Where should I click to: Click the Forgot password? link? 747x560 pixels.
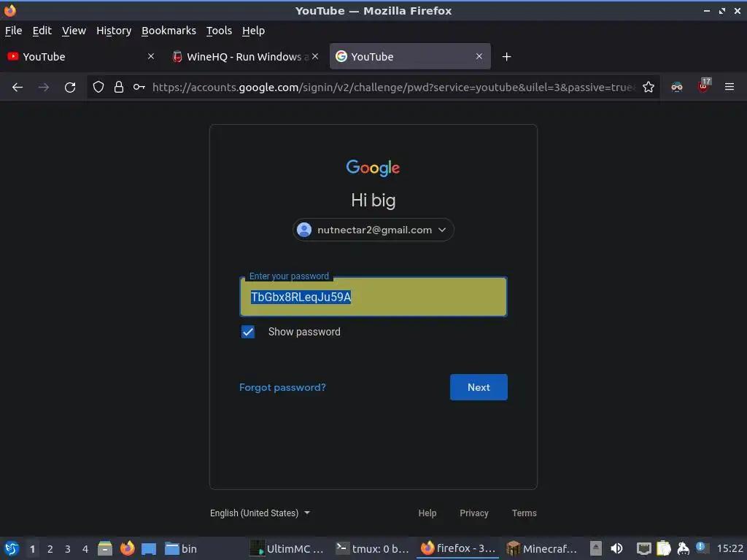point(282,387)
